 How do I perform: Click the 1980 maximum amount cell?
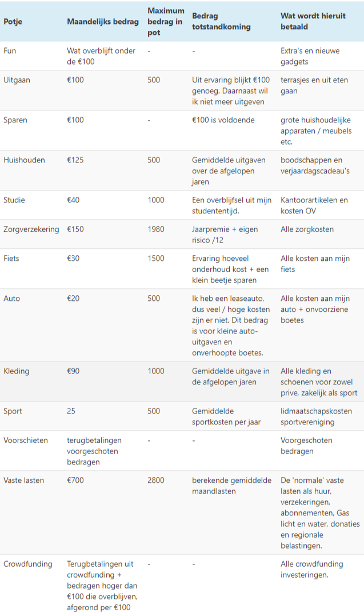pyautogui.click(x=156, y=229)
